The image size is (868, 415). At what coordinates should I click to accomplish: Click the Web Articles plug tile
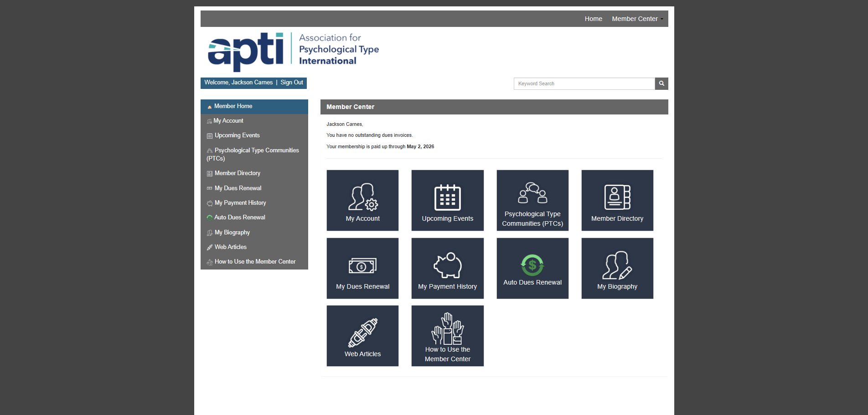[x=362, y=336]
